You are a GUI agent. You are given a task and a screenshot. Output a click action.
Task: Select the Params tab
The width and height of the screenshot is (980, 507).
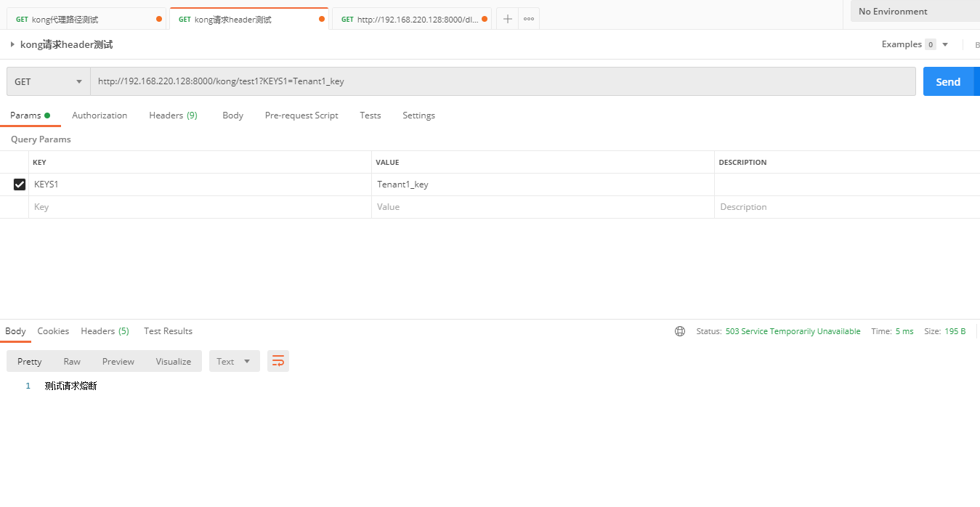(30, 115)
